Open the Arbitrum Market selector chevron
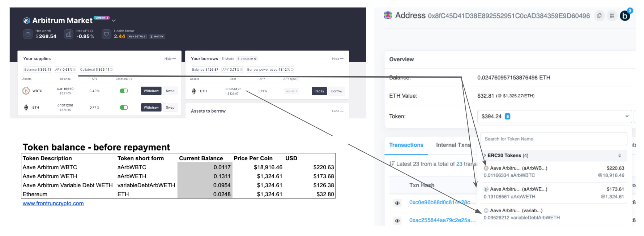644x236 pixels. click(114, 21)
